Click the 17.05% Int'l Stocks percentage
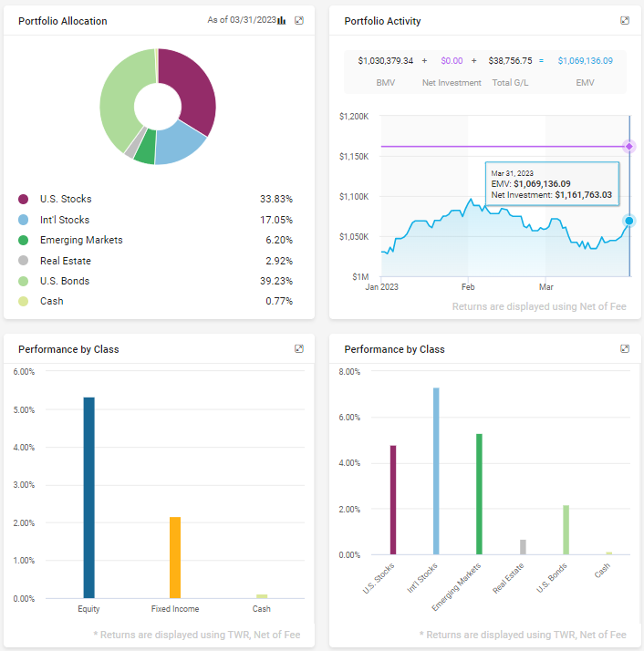Screen dimensions: 644x651 [276, 220]
